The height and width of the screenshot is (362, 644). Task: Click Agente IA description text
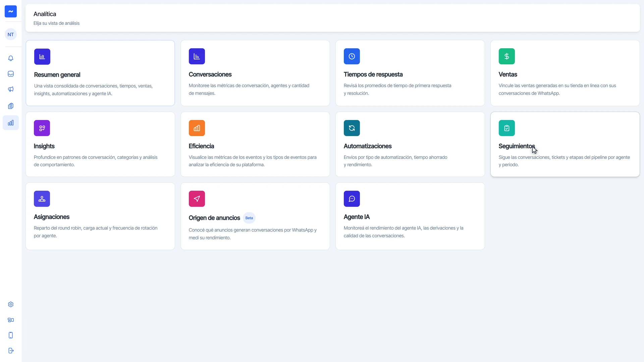404,232
